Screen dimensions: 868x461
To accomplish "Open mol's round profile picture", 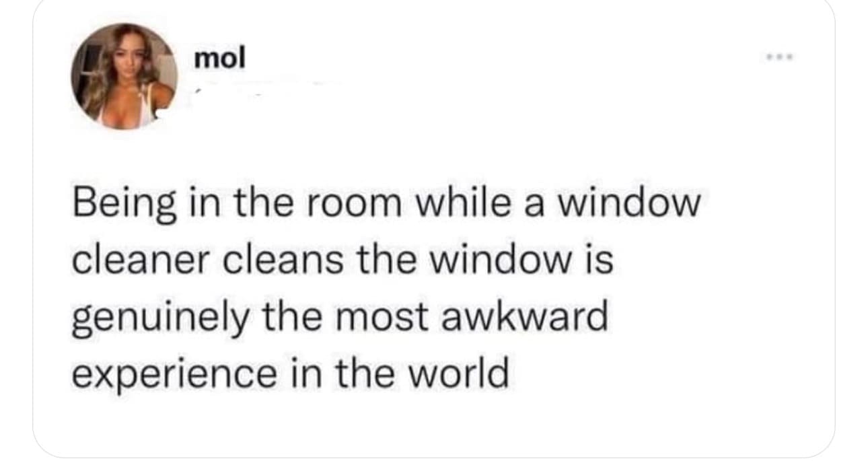I will pyautogui.click(x=124, y=76).
